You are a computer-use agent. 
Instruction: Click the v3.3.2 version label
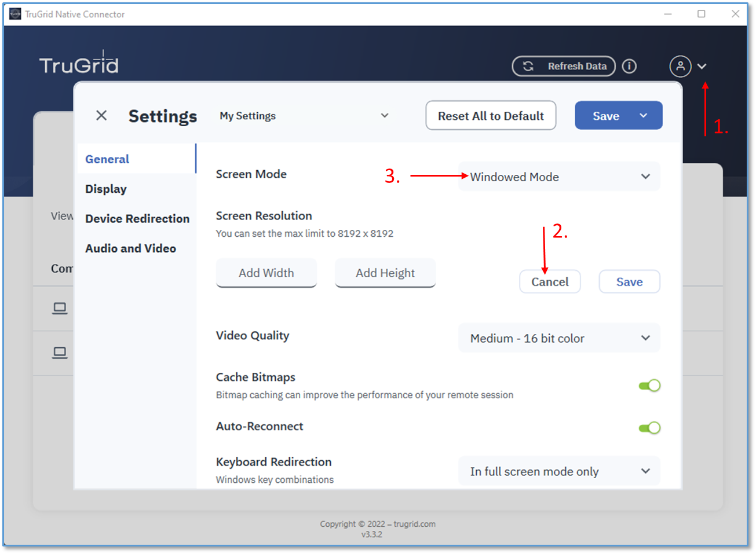[x=372, y=534]
